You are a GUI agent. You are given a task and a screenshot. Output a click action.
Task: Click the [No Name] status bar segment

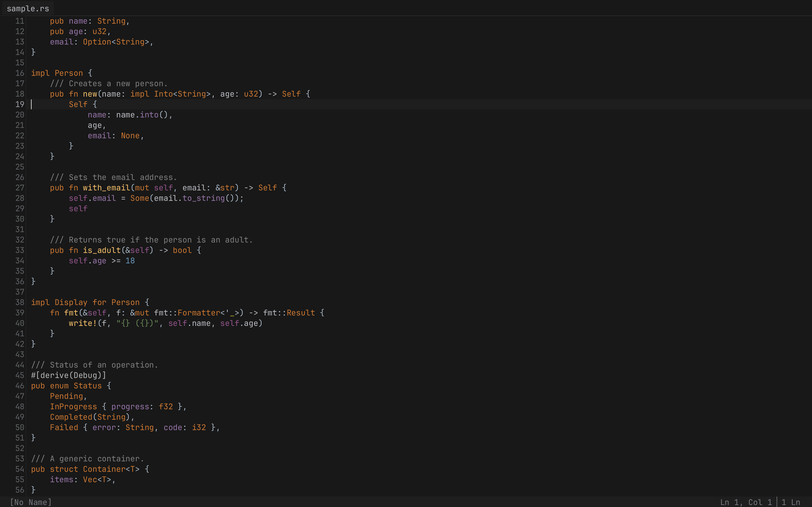point(30,502)
